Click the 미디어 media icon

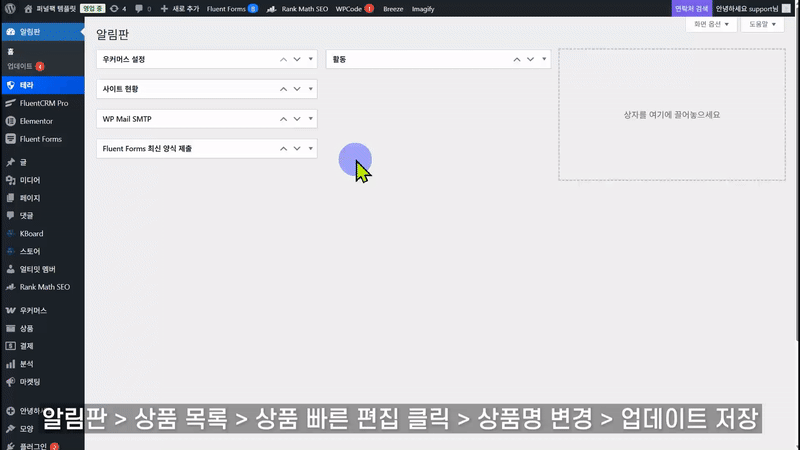11,180
